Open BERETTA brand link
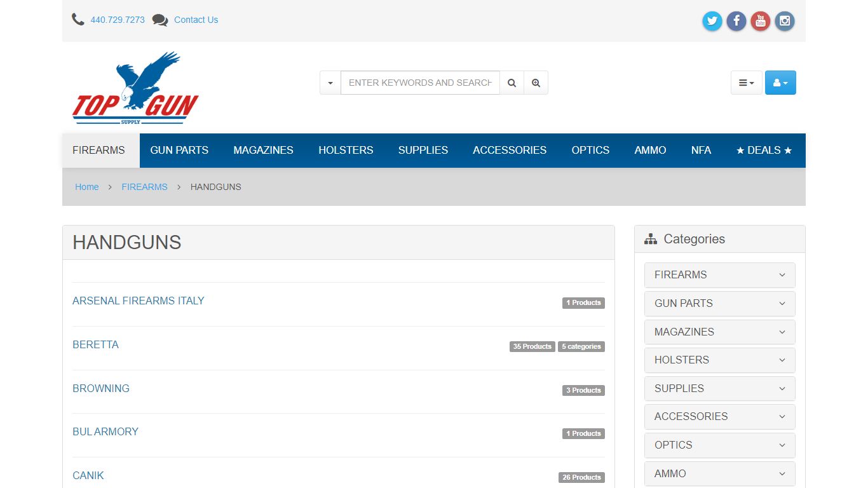Screen dimensions: 868x488 95,345
